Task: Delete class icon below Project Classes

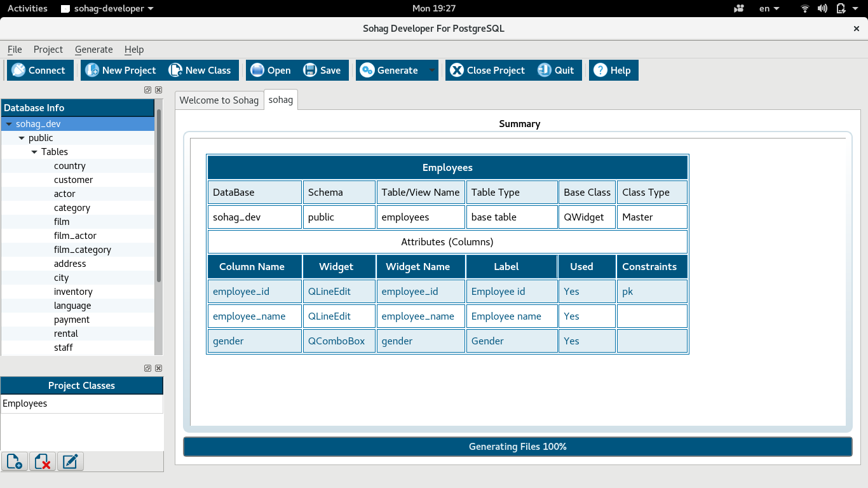Action: tap(43, 461)
